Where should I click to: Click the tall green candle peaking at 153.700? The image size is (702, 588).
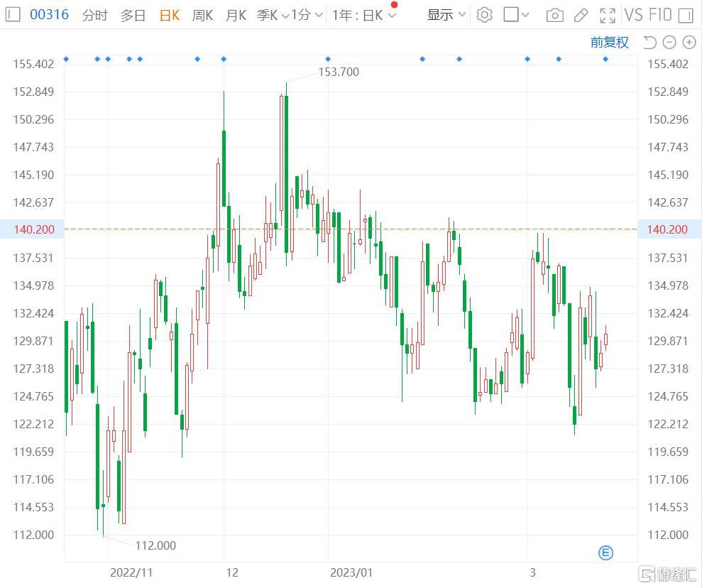point(287,174)
